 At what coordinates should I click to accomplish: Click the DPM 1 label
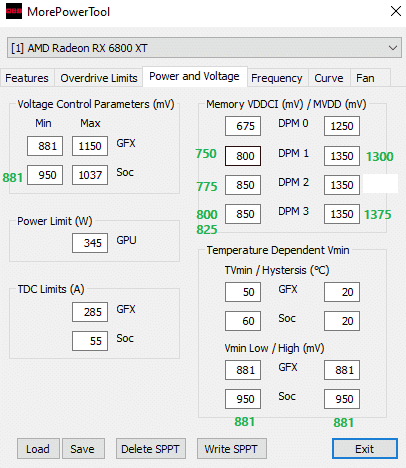pyautogui.click(x=293, y=153)
